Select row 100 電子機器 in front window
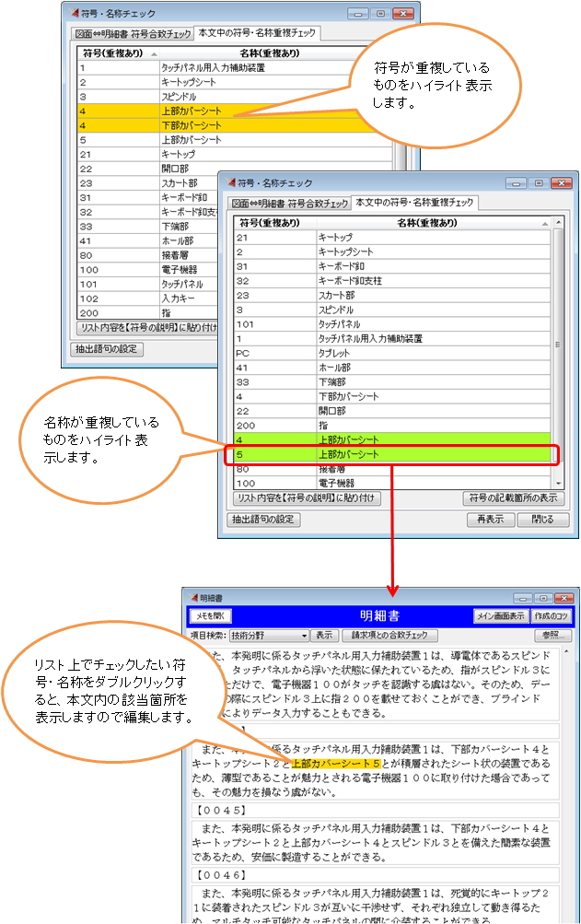This screenshot has height=924, width=581. coord(392,484)
